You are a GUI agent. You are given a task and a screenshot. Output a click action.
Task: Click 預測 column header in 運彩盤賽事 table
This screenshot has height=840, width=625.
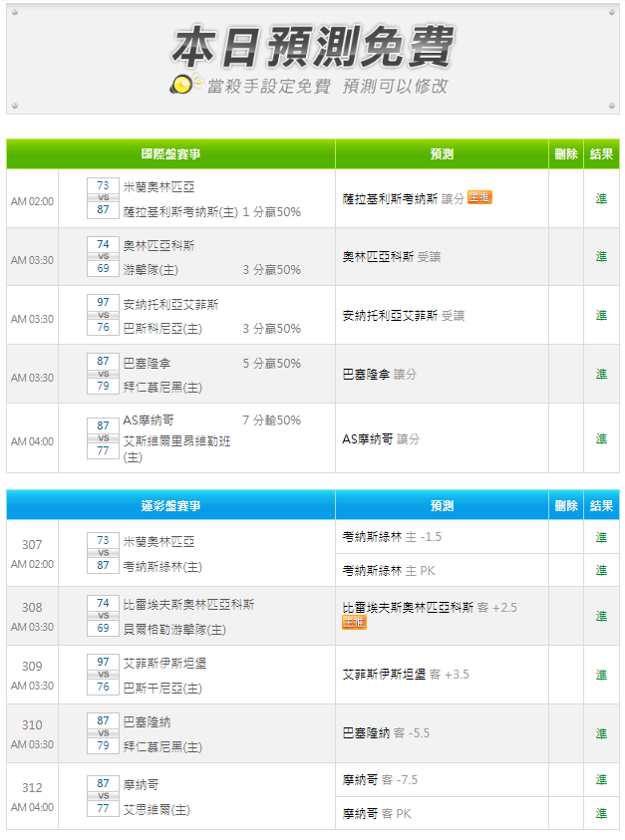(442, 506)
